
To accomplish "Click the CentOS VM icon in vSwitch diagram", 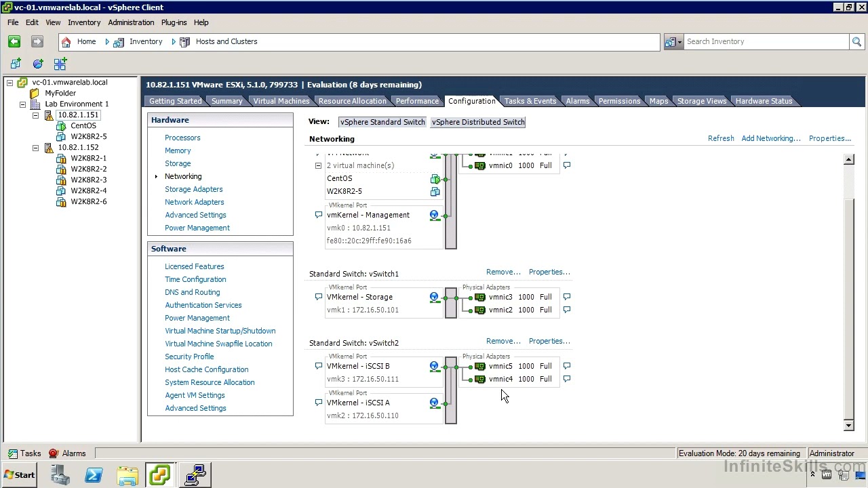I will click(x=435, y=179).
